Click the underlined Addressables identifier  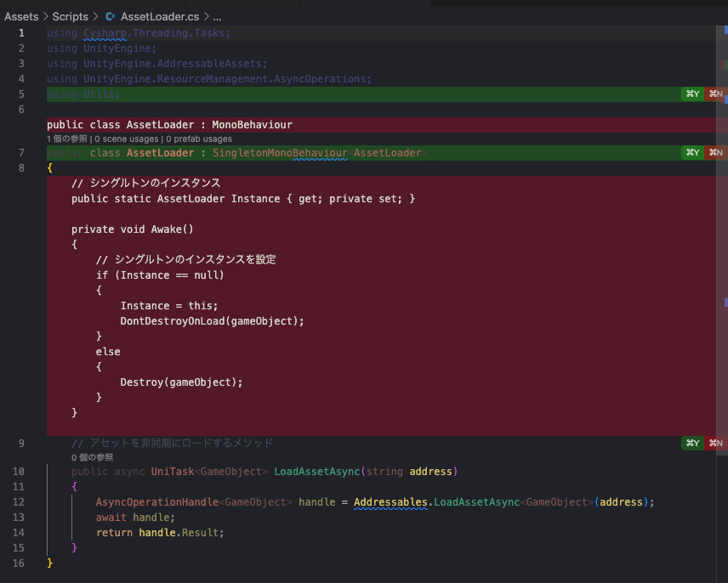tap(390, 501)
